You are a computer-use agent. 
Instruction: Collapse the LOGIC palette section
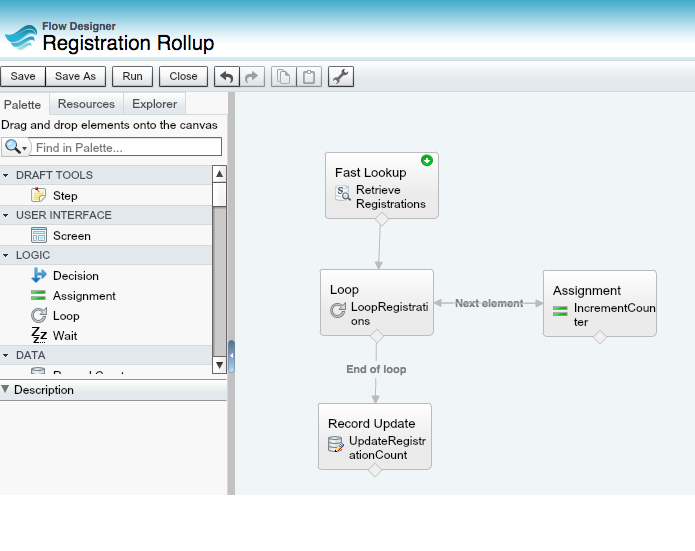[6, 255]
